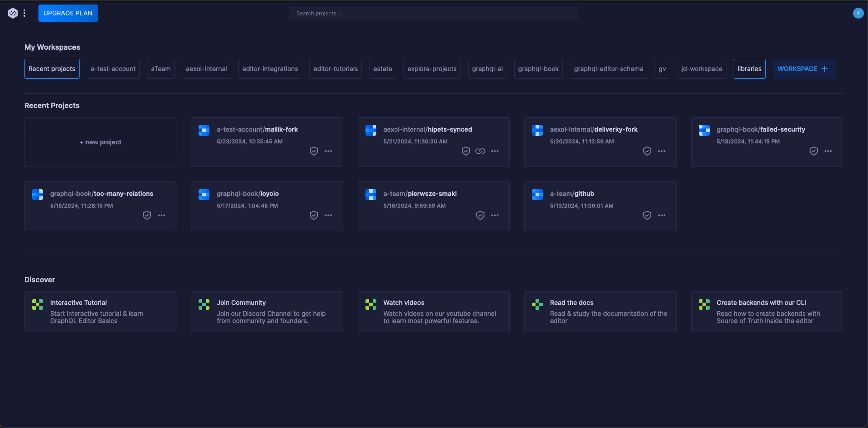Open Create backends with our CLI card
868x428 pixels.
point(767,312)
